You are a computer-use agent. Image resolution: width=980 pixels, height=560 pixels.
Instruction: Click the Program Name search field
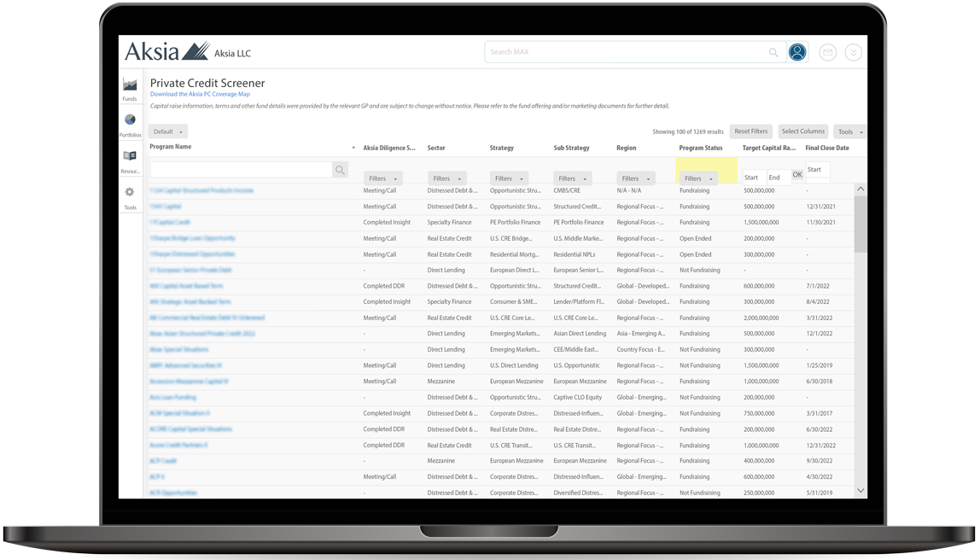point(242,170)
